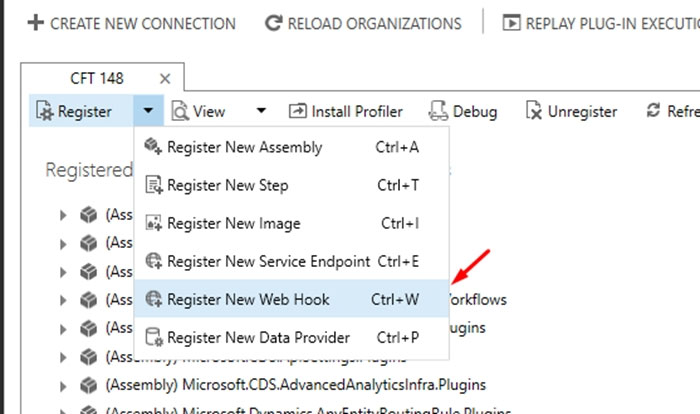The width and height of the screenshot is (700, 414).
Task: Click the Register toolbar icon
Action: coord(45,111)
